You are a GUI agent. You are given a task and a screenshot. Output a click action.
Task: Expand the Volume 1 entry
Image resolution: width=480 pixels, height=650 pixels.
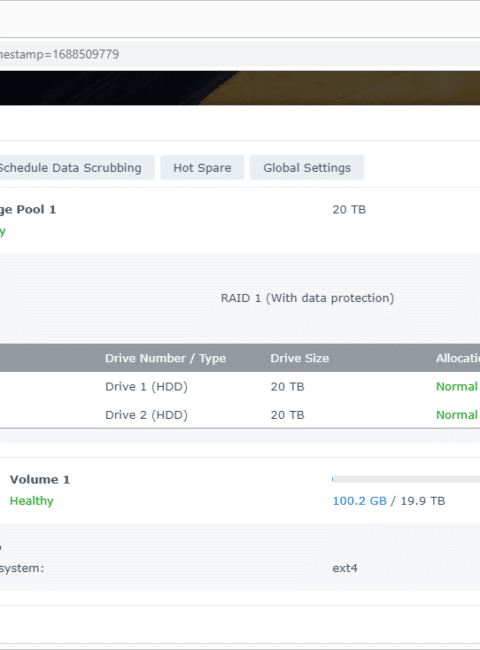(40, 480)
